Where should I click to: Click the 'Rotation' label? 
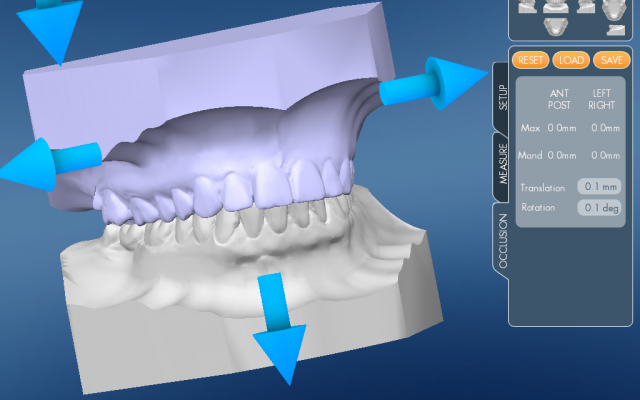coord(538,208)
